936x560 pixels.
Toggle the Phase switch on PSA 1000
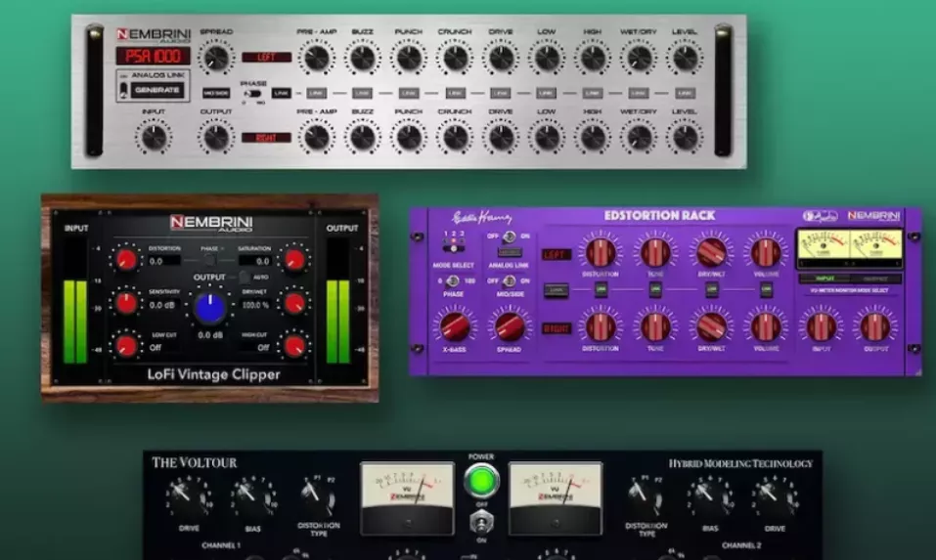(x=252, y=94)
